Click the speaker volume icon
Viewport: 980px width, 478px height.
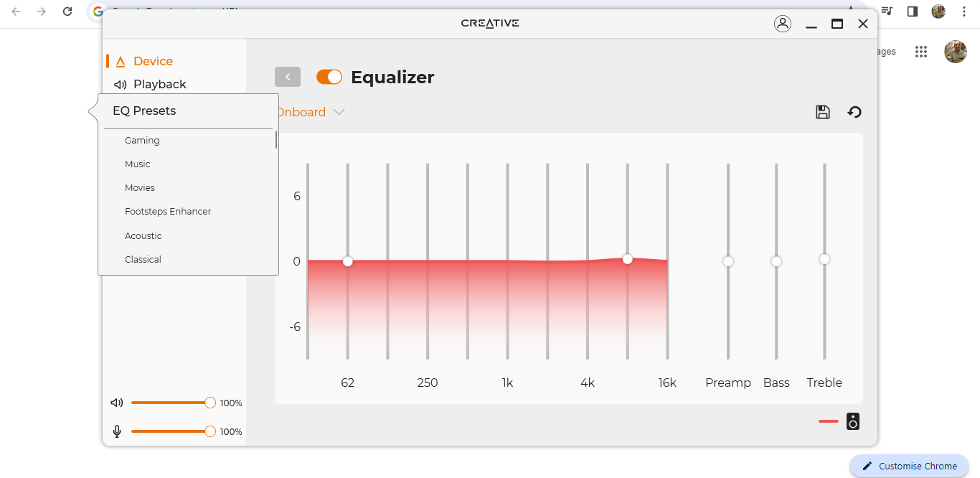click(117, 403)
